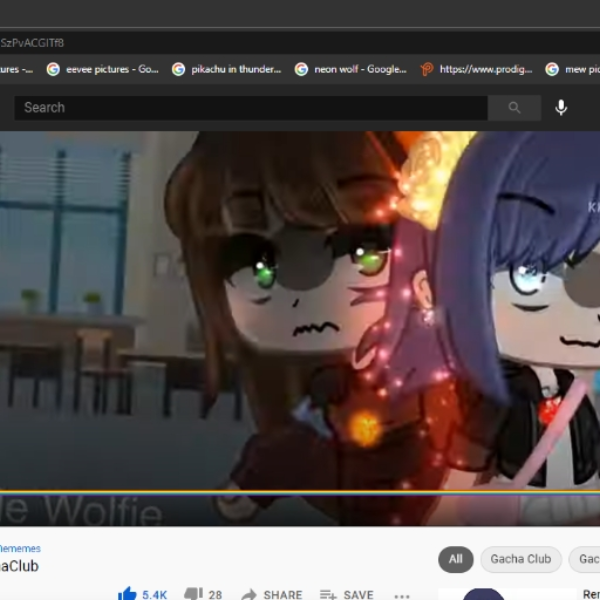The width and height of the screenshot is (600, 600).
Task: Open the eevee pictures bookmark
Action: coord(103,69)
